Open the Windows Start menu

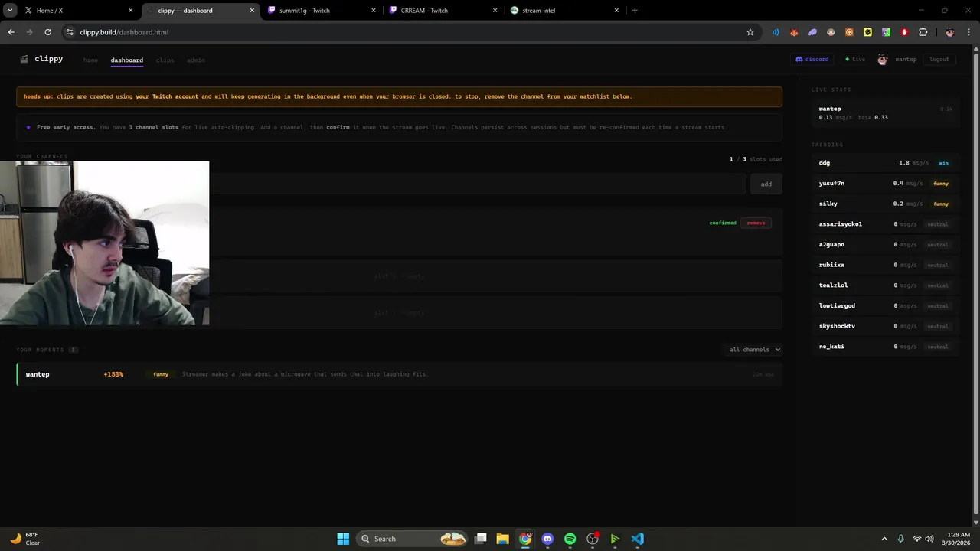tap(343, 539)
